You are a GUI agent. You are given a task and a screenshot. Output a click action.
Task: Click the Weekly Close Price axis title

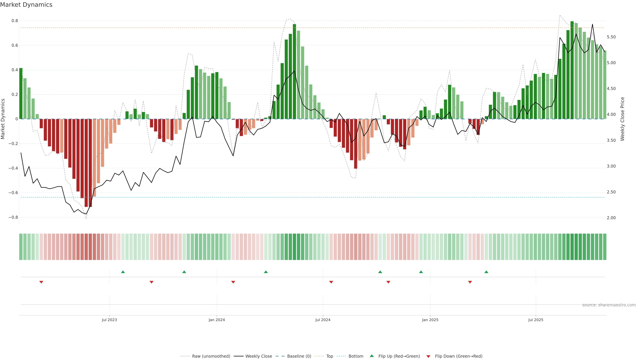point(623,119)
